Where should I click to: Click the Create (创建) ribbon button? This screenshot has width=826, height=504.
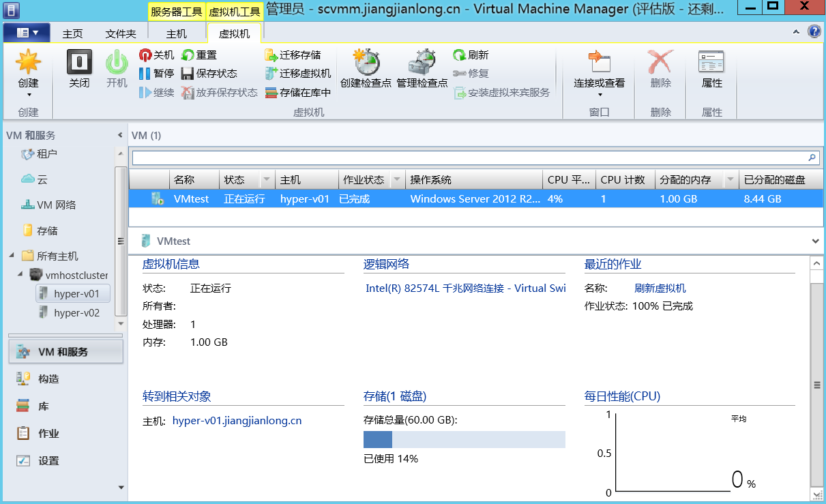(x=28, y=74)
